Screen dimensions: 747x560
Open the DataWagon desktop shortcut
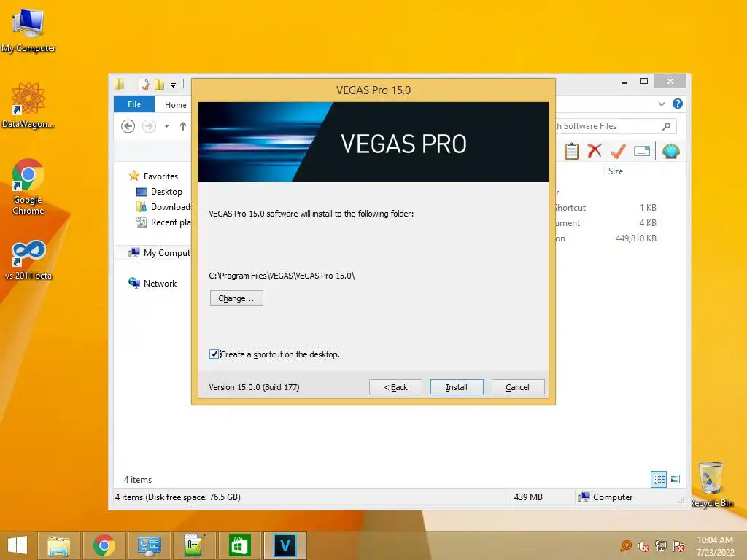click(x=28, y=106)
